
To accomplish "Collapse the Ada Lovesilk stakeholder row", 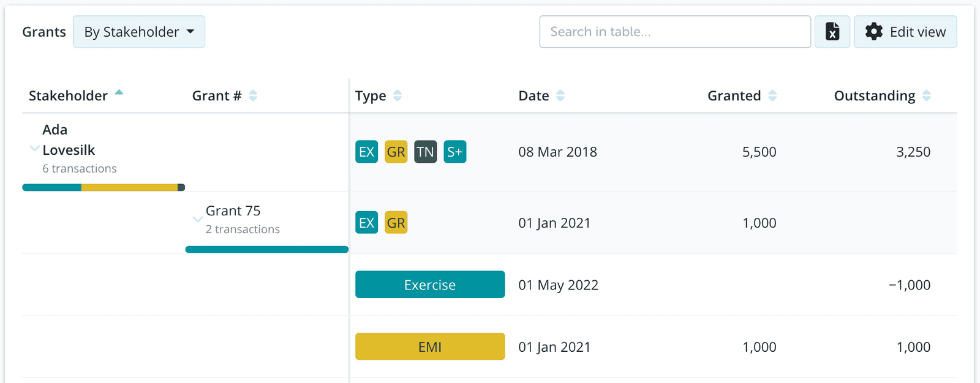I will pos(35,149).
